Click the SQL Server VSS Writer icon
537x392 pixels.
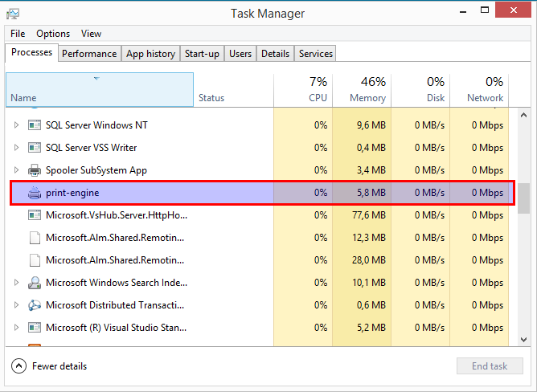35,148
